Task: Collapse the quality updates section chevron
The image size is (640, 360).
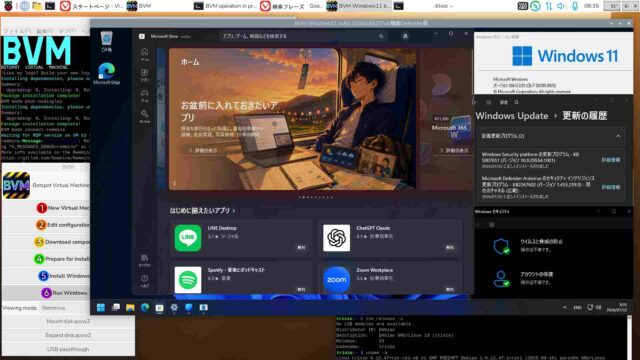Action: click(618, 136)
